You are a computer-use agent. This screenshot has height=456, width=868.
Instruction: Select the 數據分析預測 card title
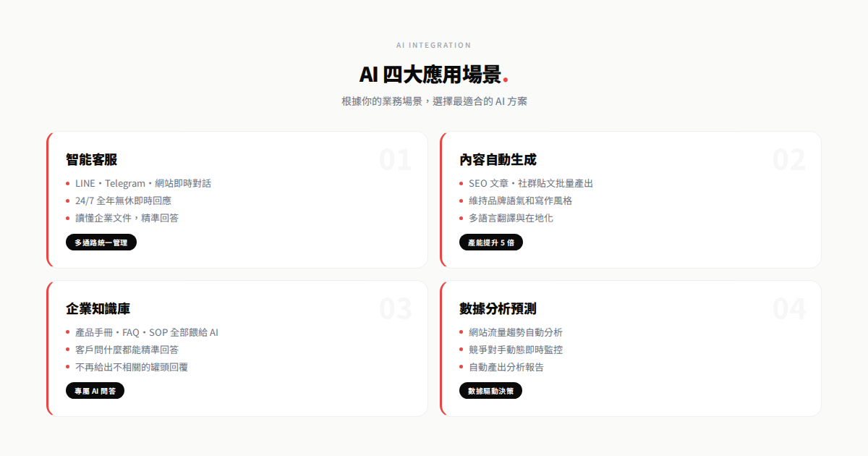(x=498, y=309)
